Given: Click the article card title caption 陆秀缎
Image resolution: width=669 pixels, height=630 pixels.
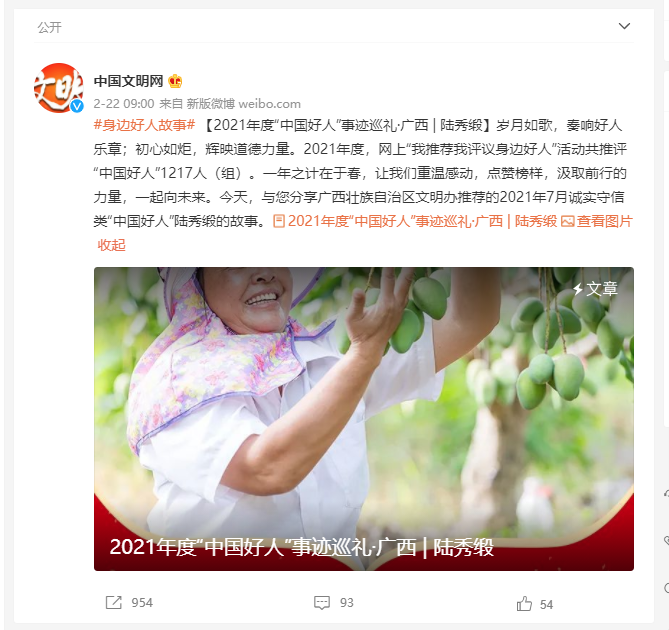Looking at the screenshot, I should (301, 547).
